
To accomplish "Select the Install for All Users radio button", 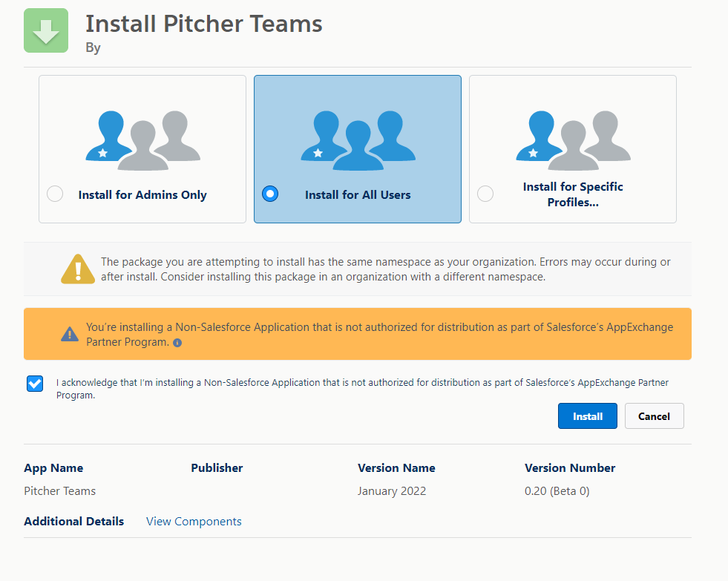I will [x=269, y=193].
